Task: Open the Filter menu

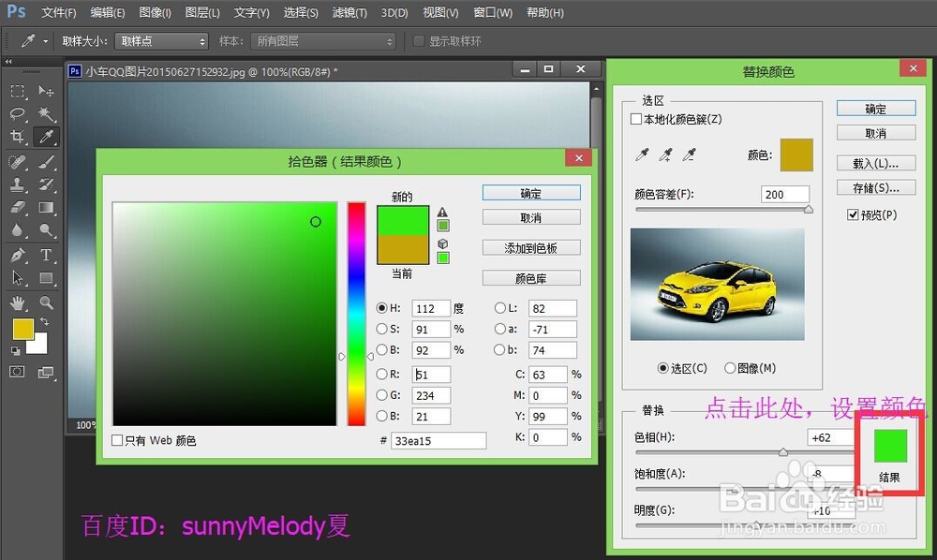Action: 350,12
